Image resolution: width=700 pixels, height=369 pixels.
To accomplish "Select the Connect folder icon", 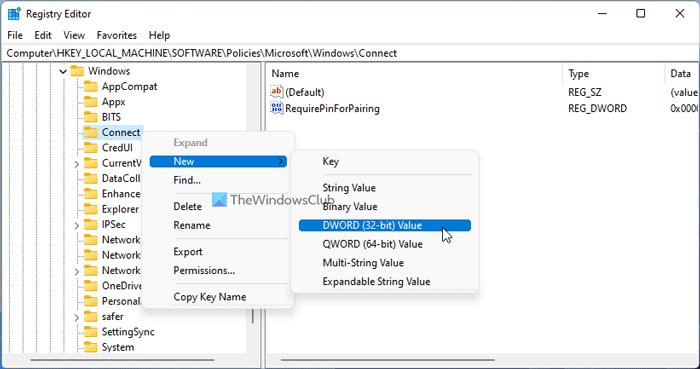I will [91, 133].
